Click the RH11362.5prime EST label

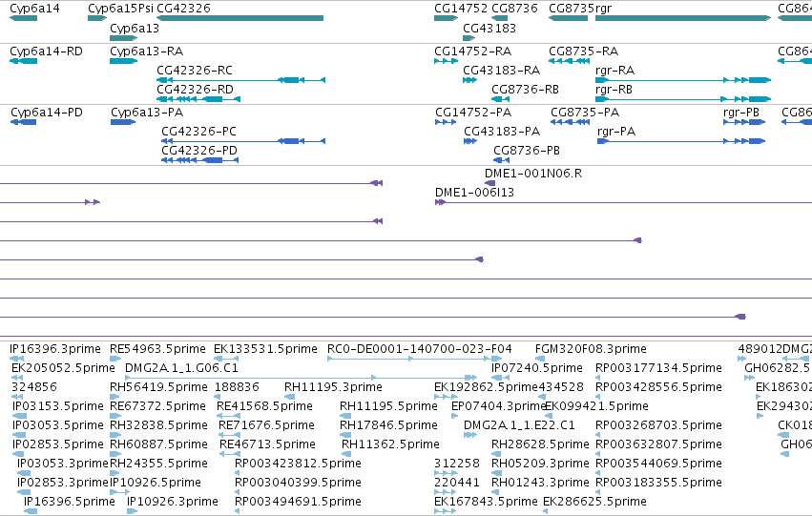(390, 444)
